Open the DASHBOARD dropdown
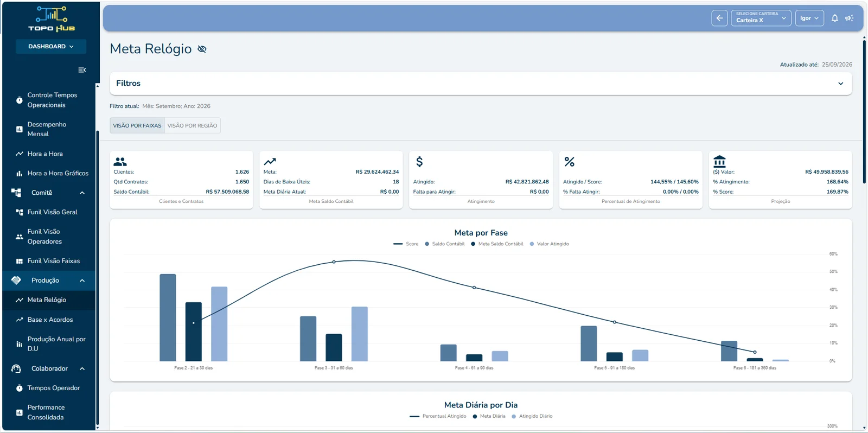868x433 pixels. tap(51, 47)
